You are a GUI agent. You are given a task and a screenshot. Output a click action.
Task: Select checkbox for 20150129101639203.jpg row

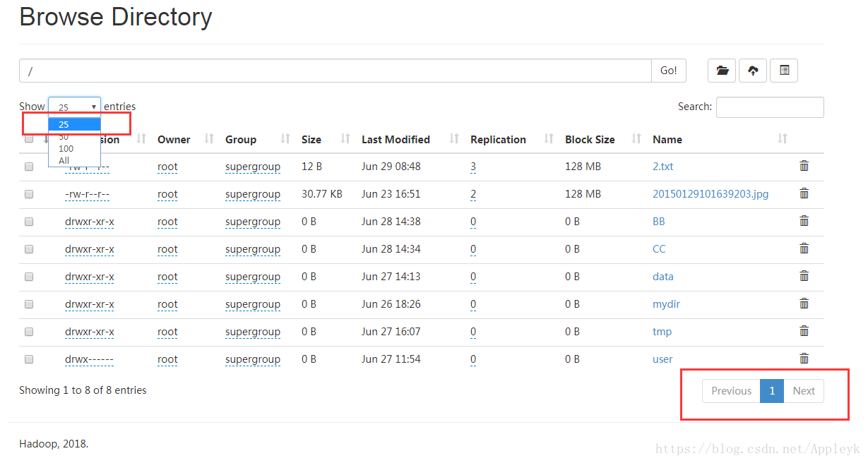(29, 195)
